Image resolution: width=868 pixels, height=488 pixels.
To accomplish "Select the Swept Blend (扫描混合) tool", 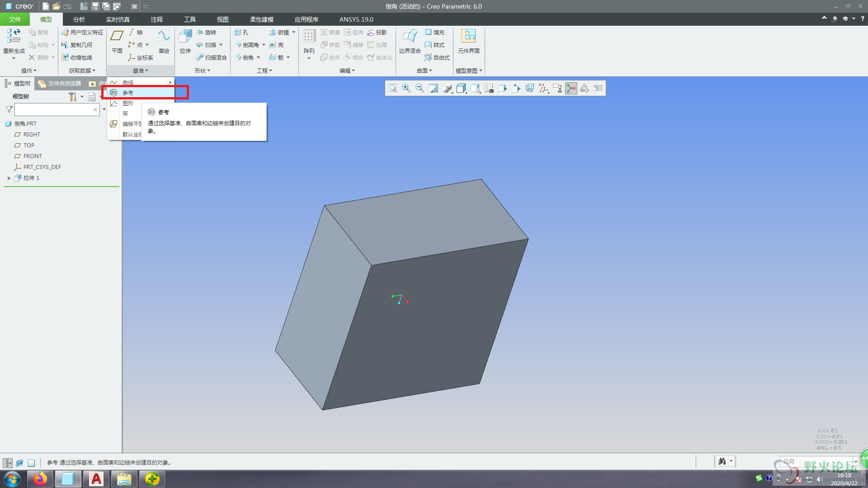I will click(x=212, y=57).
